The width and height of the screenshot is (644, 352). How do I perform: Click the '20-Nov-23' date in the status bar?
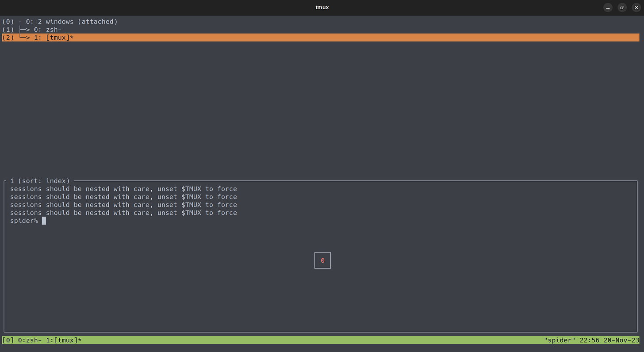[621, 340]
